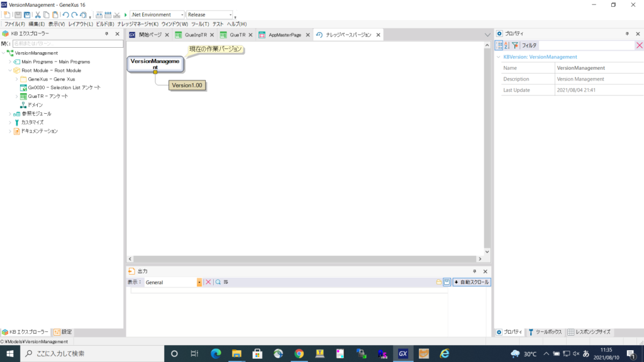Image resolution: width=644 pixels, height=362 pixels.
Task: Click the Save toolbar icon
Action: pyautogui.click(x=18, y=15)
